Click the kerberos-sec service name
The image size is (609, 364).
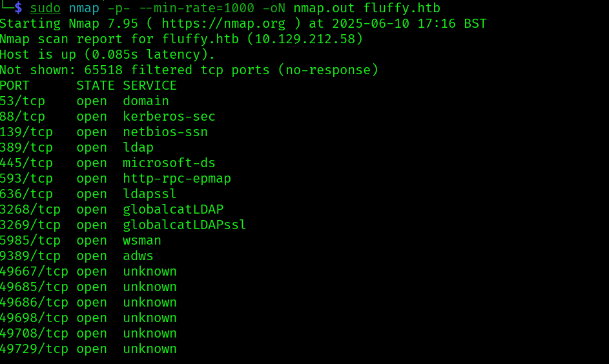tap(169, 117)
